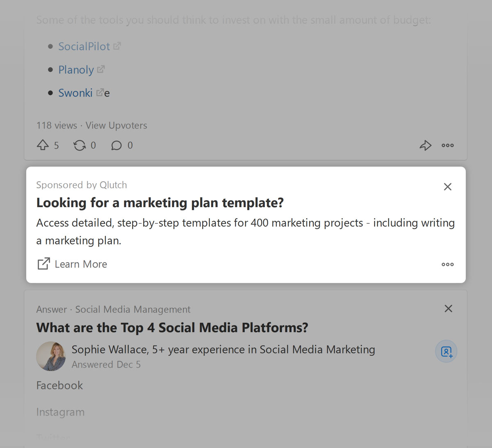Open more options for the tools answer

tap(448, 145)
